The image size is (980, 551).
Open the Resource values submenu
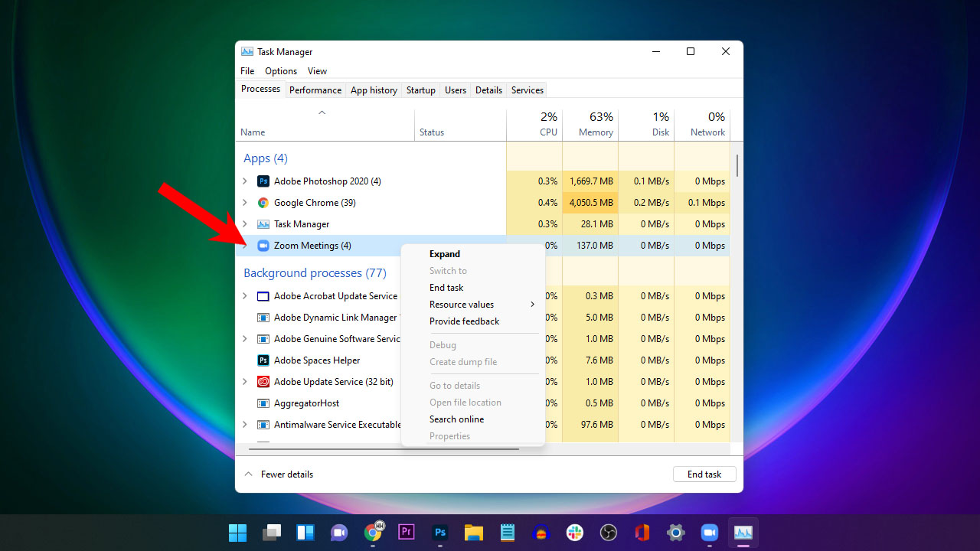coord(462,304)
